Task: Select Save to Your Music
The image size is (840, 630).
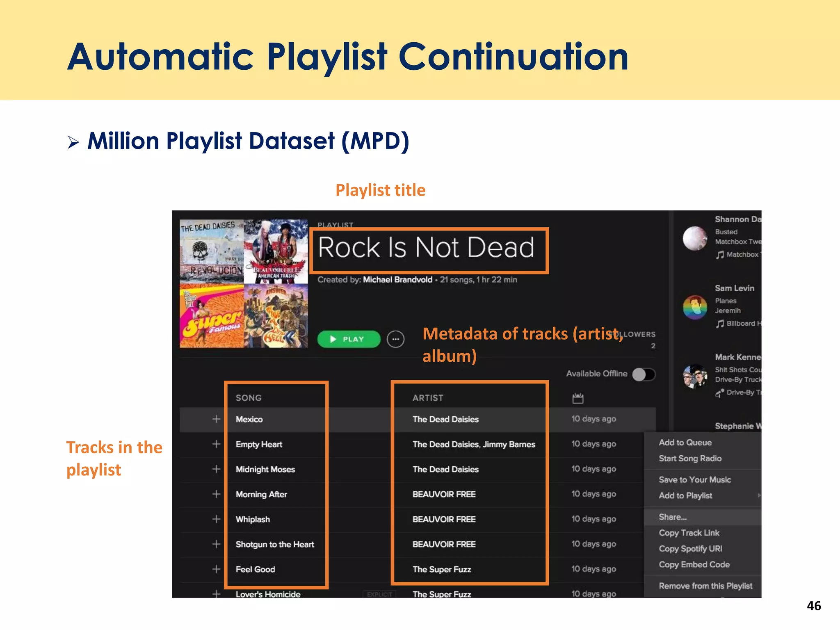Action: [695, 480]
